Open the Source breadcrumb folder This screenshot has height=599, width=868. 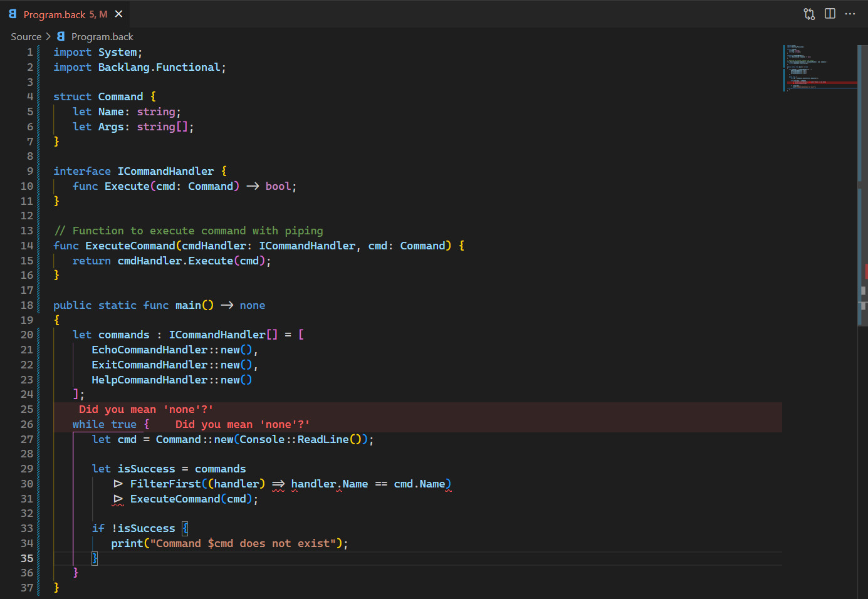(26, 37)
